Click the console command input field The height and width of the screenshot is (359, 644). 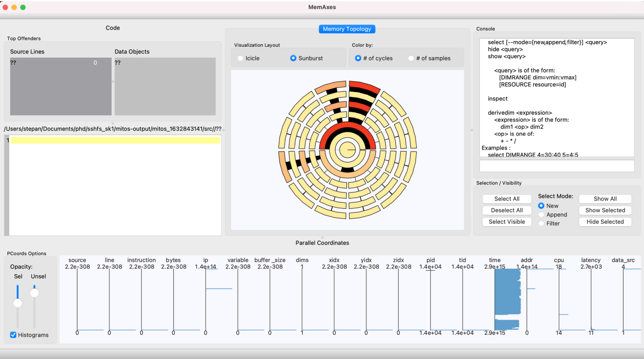pyautogui.click(x=557, y=166)
